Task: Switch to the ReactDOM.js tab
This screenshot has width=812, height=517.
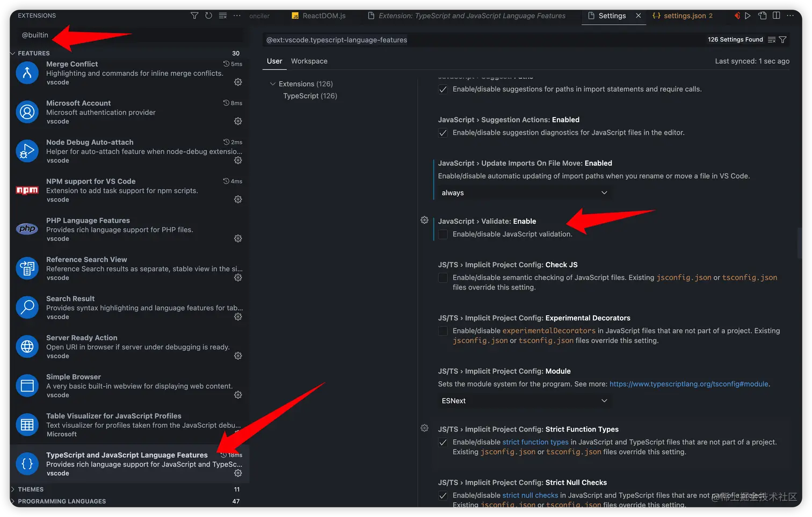Action: [x=319, y=16]
